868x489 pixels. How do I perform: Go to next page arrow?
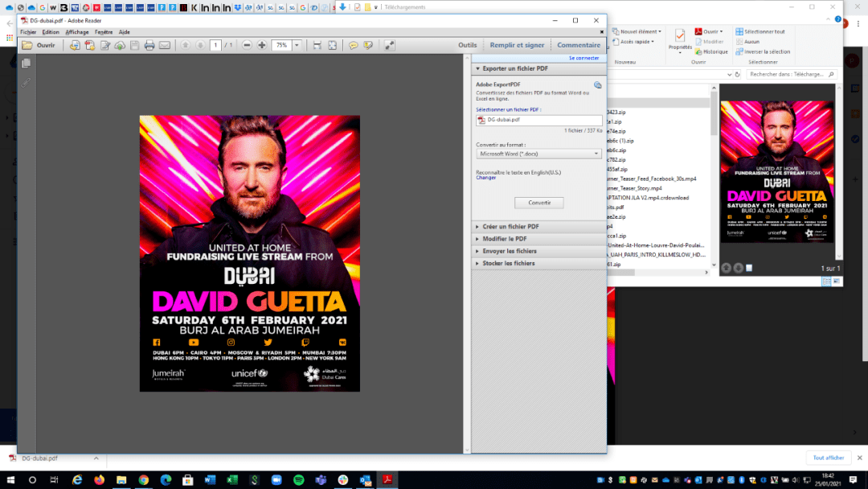click(x=200, y=45)
